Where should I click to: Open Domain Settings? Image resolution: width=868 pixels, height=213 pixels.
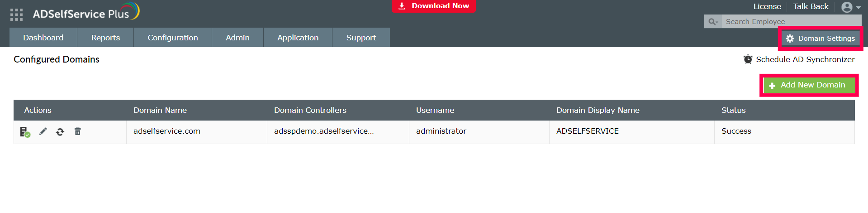(x=821, y=39)
